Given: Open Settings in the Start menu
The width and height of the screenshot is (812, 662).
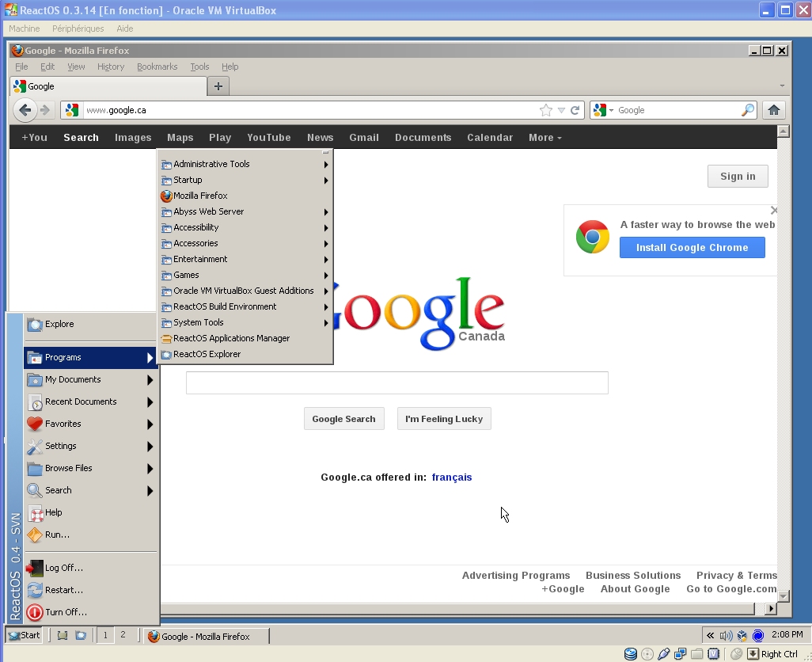Looking at the screenshot, I should click(x=91, y=446).
